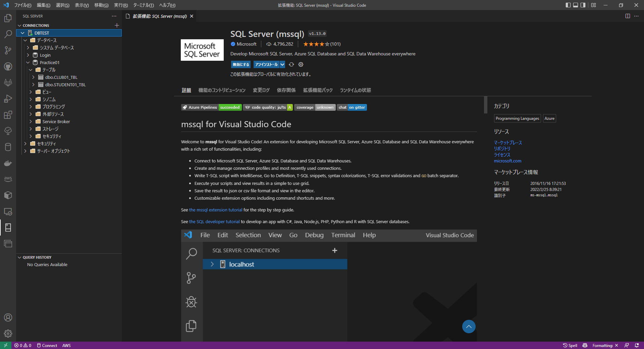Open the mssql extension tutorial link
The image size is (644, 349).
pyautogui.click(x=216, y=210)
